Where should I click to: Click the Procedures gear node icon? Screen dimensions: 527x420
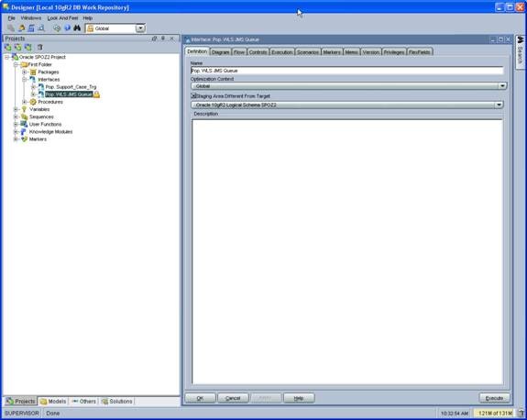(33, 102)
